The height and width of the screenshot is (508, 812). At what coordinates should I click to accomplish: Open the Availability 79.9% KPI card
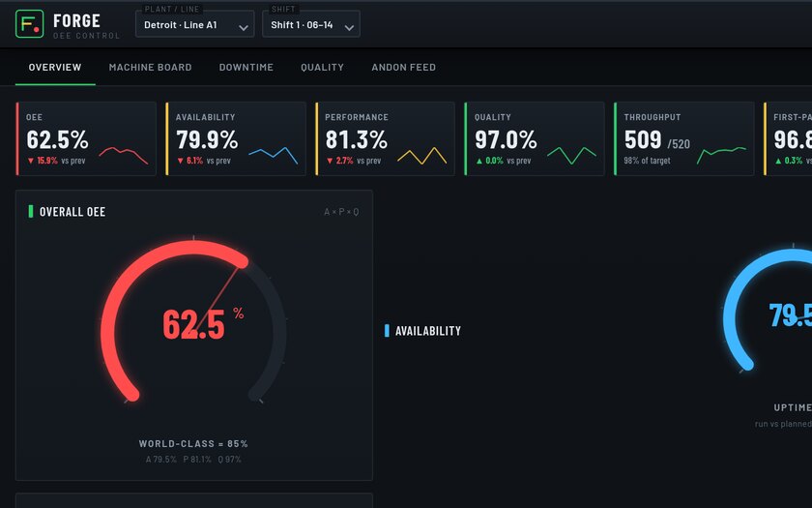point(236,139)
